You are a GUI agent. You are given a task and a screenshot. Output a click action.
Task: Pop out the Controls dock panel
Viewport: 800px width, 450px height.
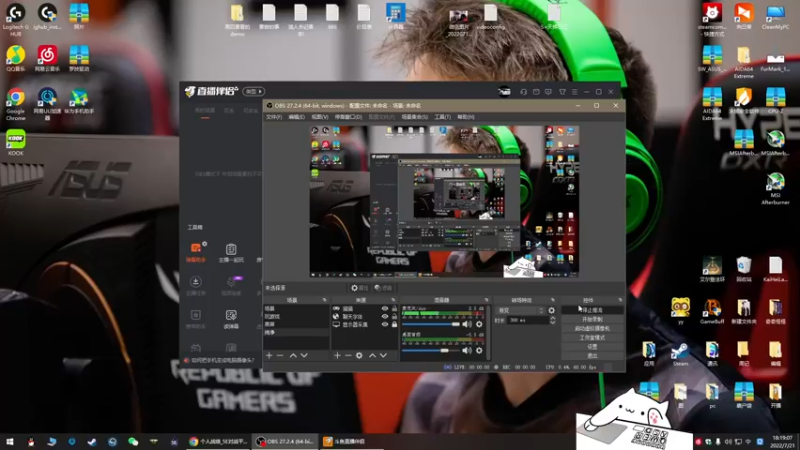point(620,300)
